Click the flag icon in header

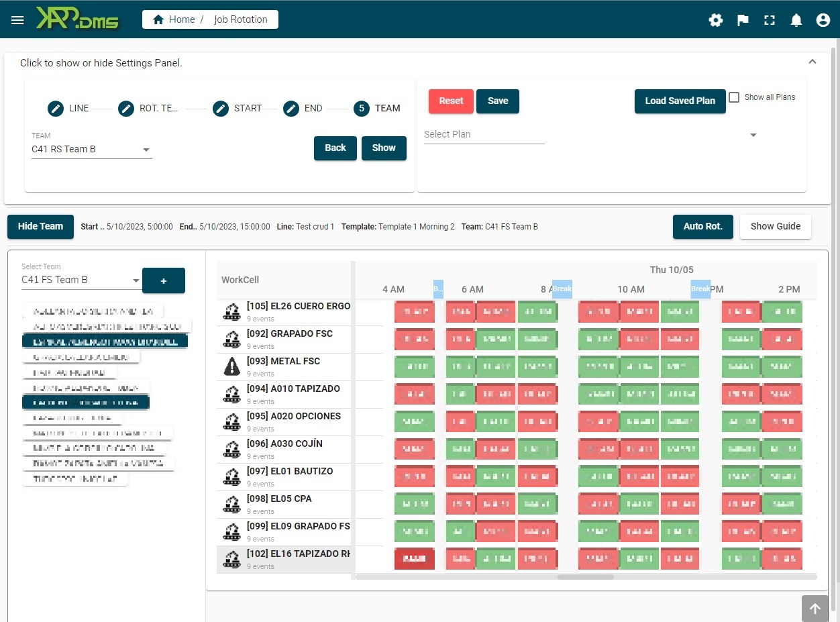(x=743, y=20)
